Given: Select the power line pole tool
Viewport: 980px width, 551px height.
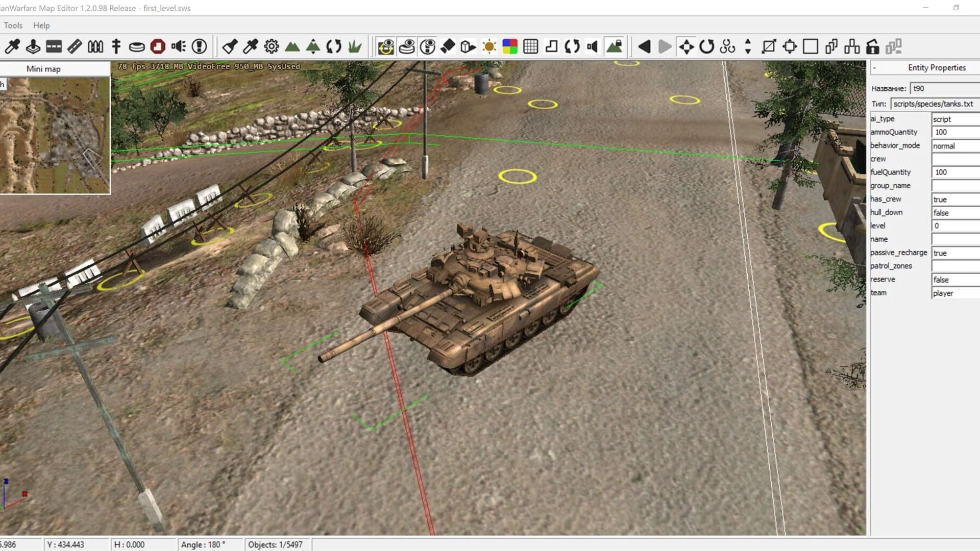Looking at the screenshot, I should (116, 46).
